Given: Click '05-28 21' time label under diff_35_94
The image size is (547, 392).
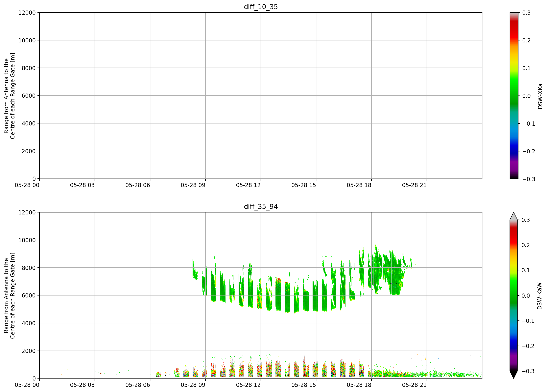Looking at the screenshot, I should click(x=414, y=385).
